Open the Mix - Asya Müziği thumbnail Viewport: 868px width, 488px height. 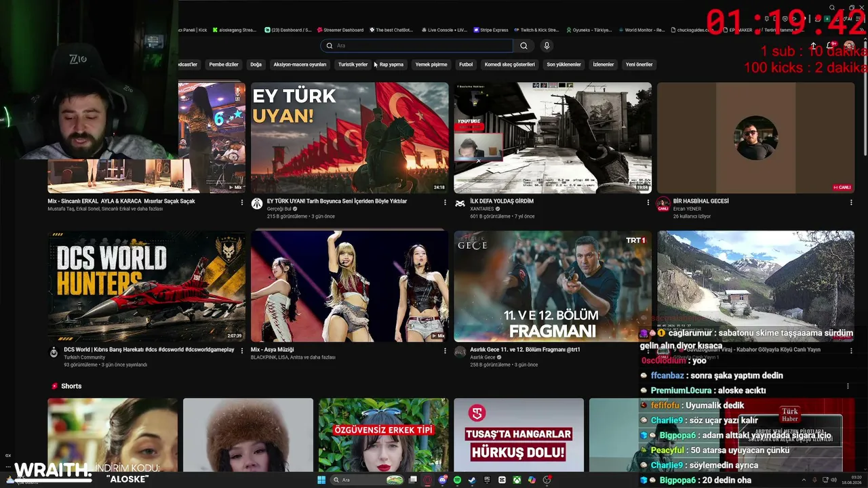[x=350, y=286]
